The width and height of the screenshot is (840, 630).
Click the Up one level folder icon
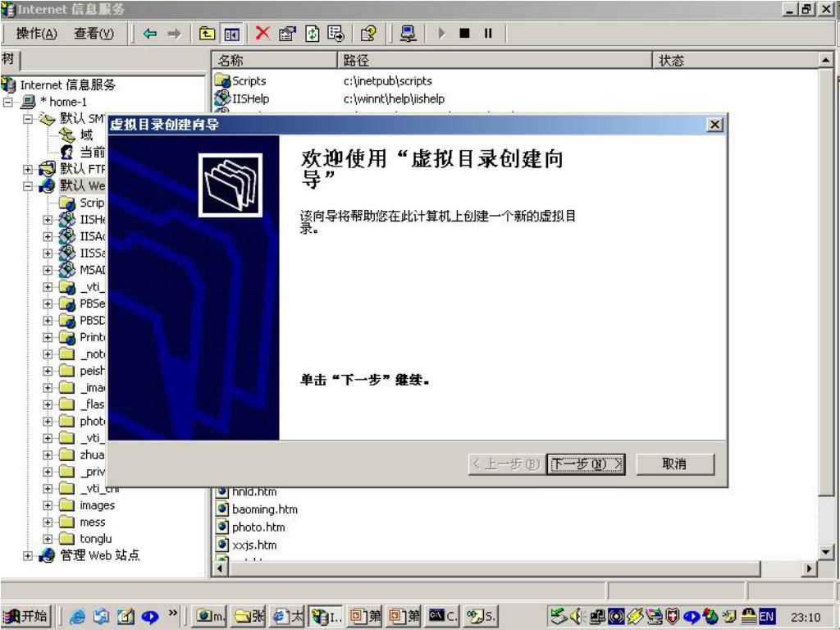[x=207, y=34]
